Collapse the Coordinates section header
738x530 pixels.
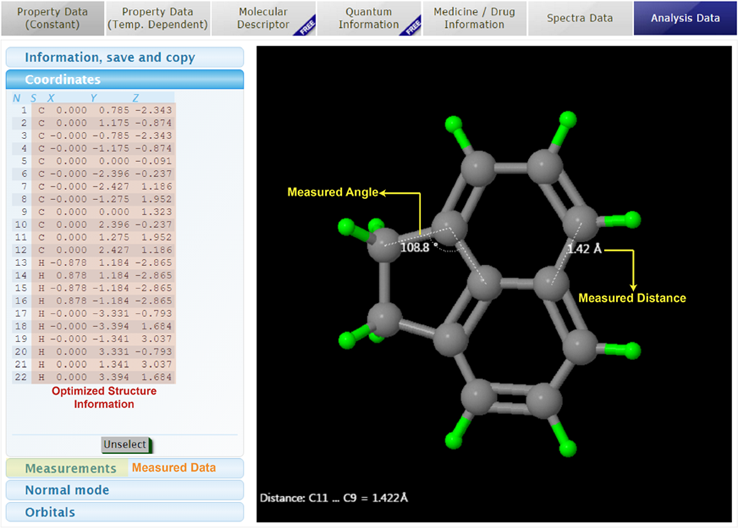pyautogui.click(x=125, y=80)
